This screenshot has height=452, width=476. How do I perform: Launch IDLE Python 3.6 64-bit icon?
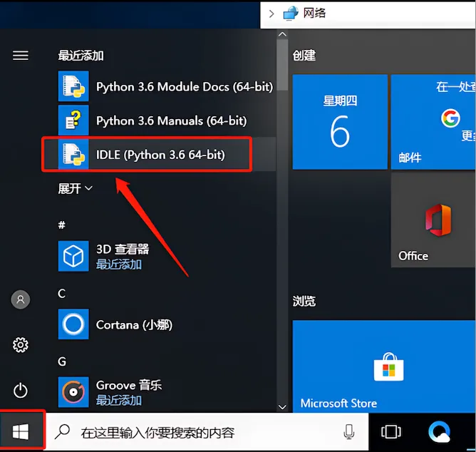click(73, 154)
